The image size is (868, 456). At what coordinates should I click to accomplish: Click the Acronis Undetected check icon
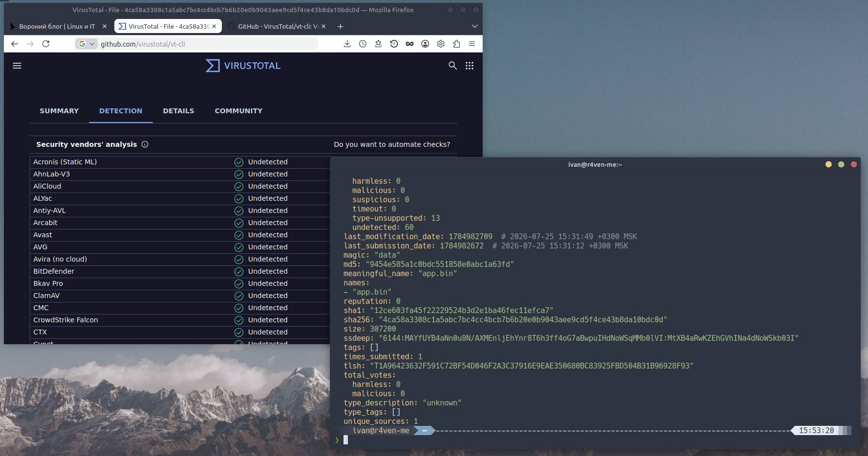click(239, 162)
